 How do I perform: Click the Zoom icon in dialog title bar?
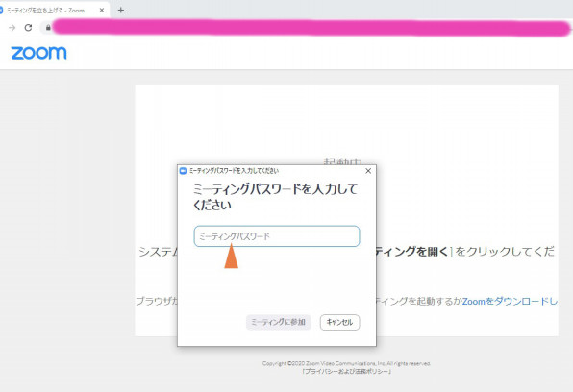tap(183, 171)
